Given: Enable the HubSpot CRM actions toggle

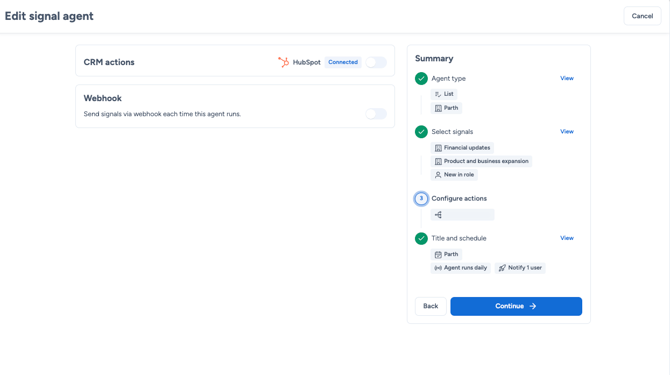Looking at the screenshot, I should tap(376, 62).
